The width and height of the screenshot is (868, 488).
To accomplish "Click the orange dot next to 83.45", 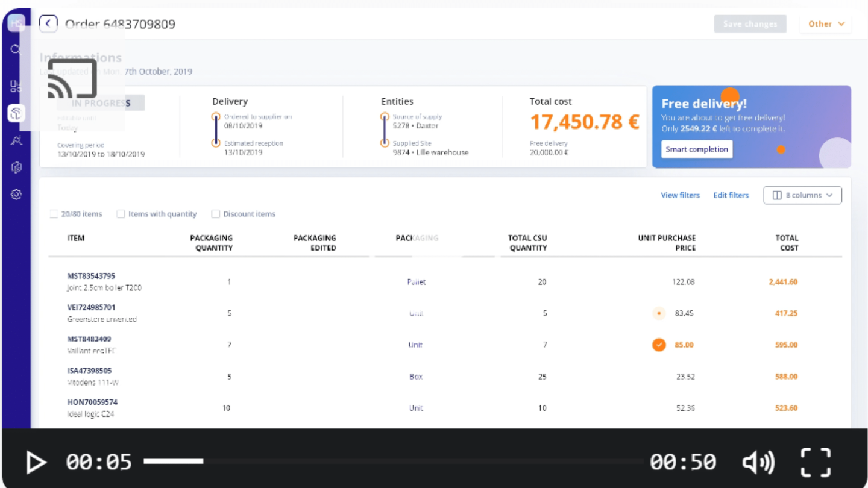I will tap(659, 313).
